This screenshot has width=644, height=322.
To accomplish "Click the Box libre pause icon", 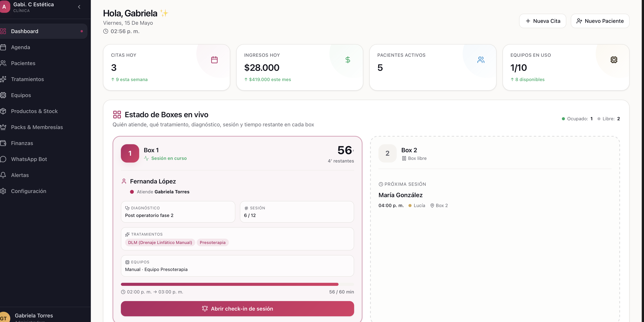I will click(x=404, y=159).
